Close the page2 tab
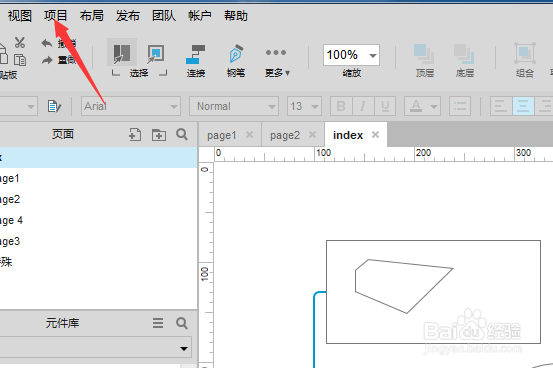Image resolution: width=553 pixels, height=368 pixels. (x=312, y=134)
